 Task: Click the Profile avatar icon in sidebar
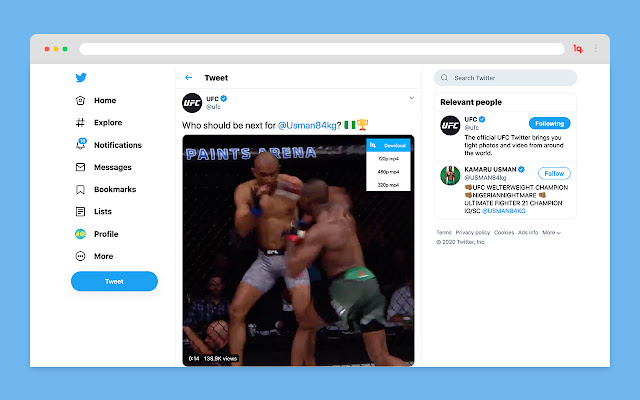[x=80, y=234]
